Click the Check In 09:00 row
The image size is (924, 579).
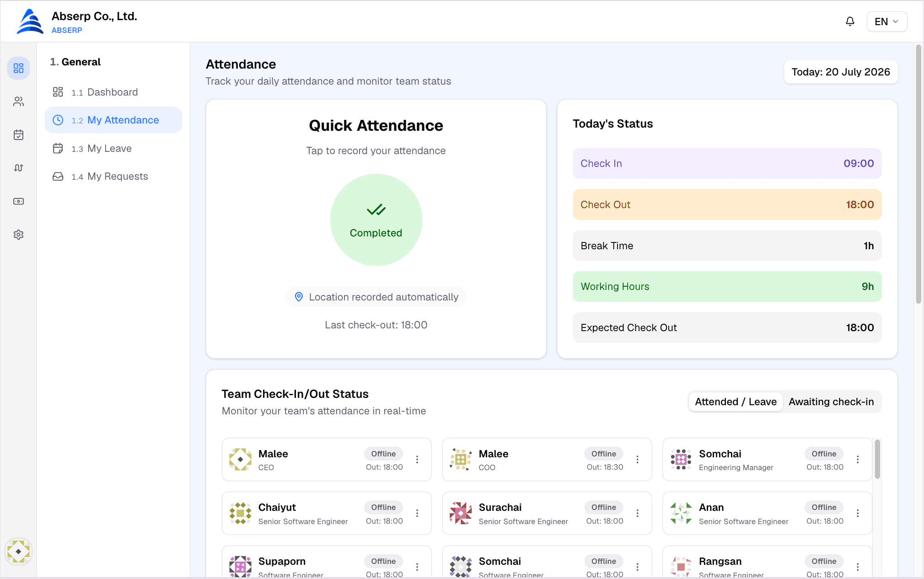point(727,163)
